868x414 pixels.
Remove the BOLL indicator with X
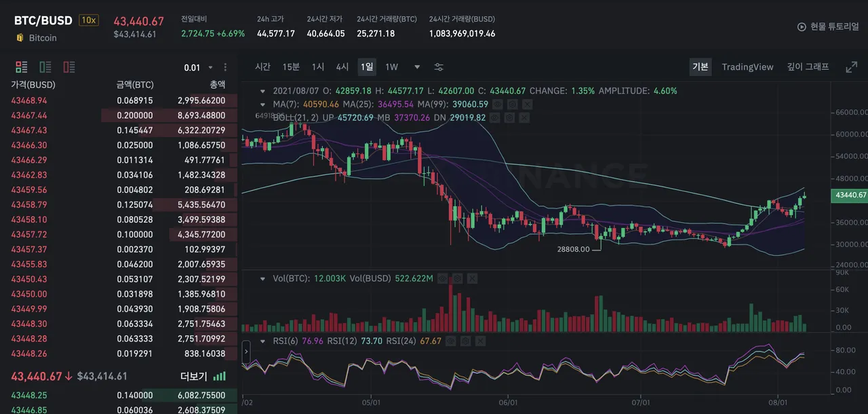tap(524, 117)
